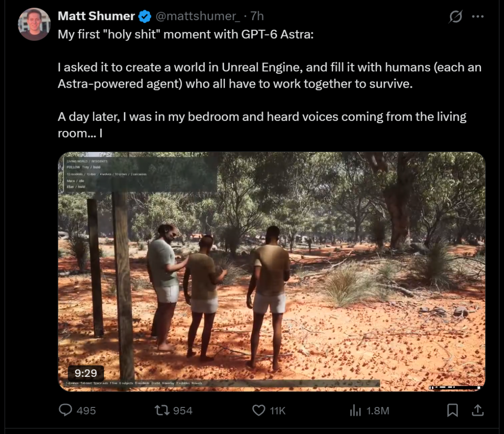Click the tweet text about GPT-6 Astra

269,83
